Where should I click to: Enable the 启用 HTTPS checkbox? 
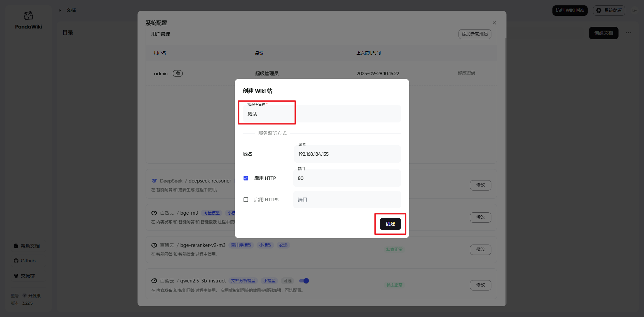246,200
